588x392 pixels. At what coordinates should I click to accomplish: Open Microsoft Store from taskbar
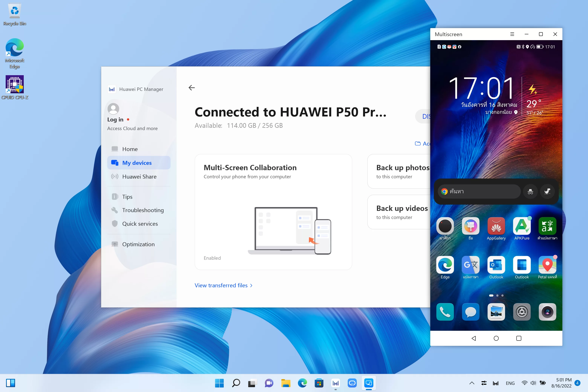pos(319,383)
